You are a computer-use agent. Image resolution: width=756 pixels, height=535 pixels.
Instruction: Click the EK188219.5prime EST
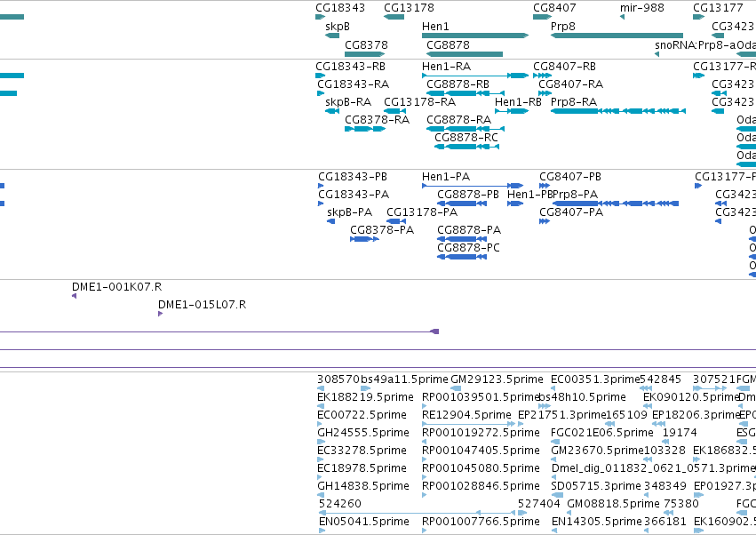tap(365, 397)
